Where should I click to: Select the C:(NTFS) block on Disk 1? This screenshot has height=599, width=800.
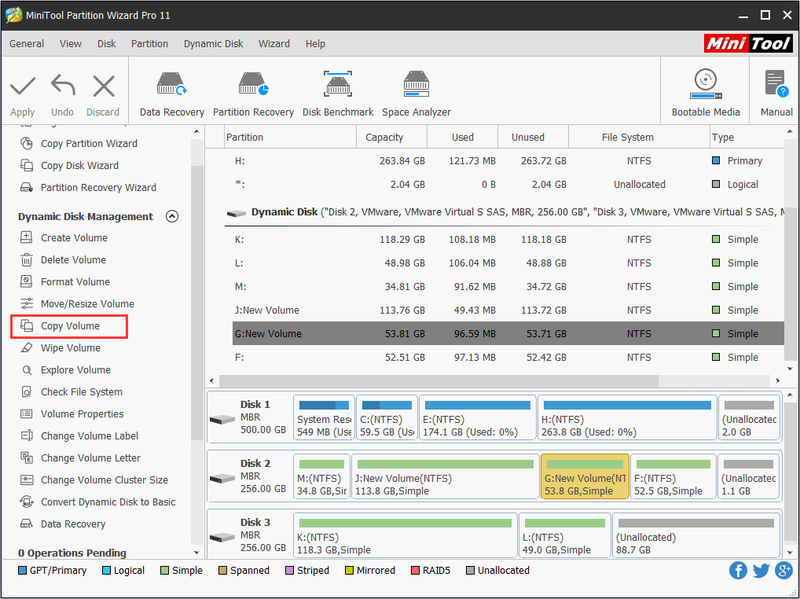tap(387, 417)
